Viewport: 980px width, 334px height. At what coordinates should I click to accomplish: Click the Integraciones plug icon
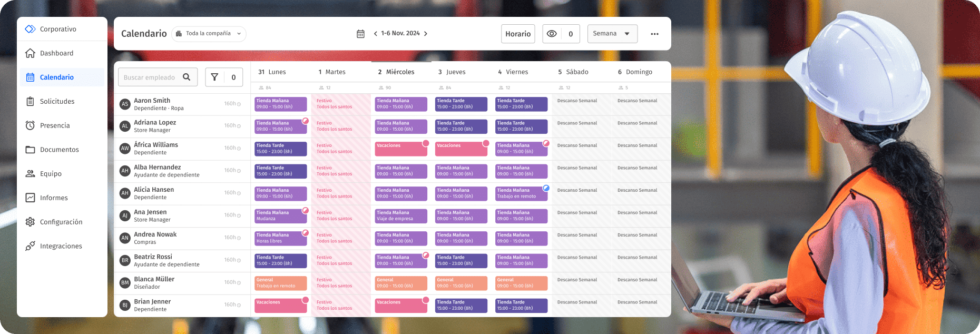(31, 246)
